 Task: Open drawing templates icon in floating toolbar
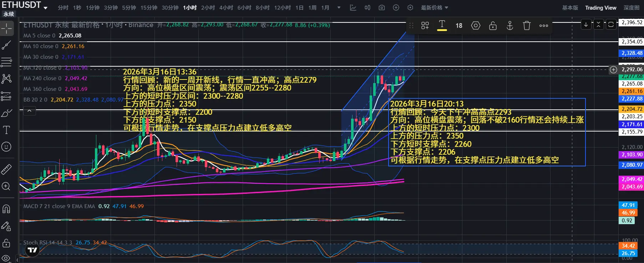point(425,25)
